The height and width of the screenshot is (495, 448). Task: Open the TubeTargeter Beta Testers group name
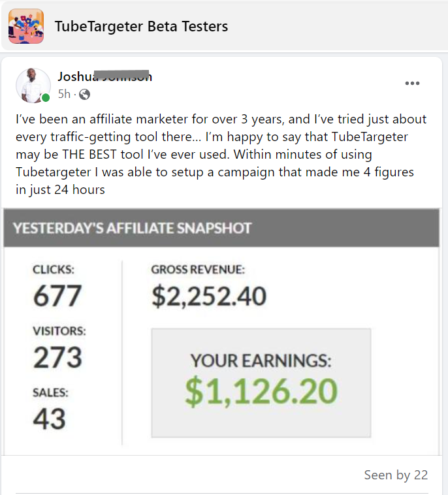141,26
